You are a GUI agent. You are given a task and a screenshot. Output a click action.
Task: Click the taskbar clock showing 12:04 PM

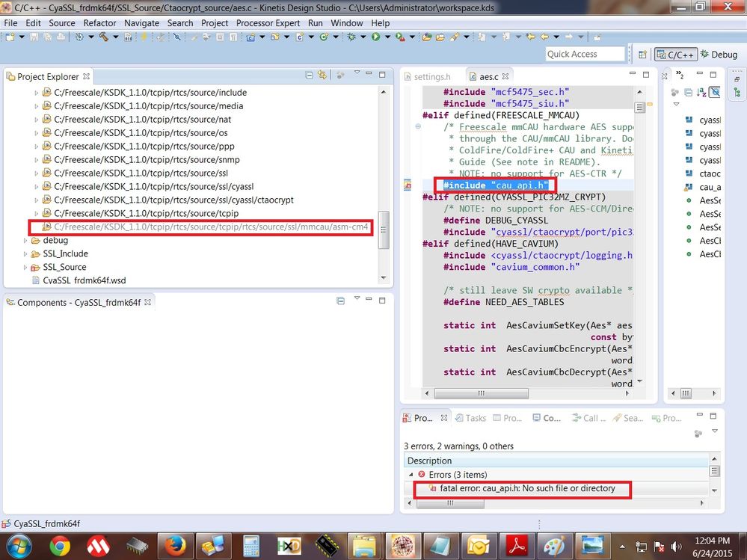pyautogui.click(x=712, y=541)
